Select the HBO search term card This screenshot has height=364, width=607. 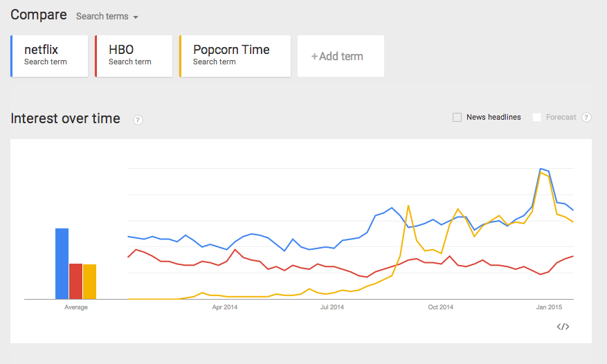134,55
